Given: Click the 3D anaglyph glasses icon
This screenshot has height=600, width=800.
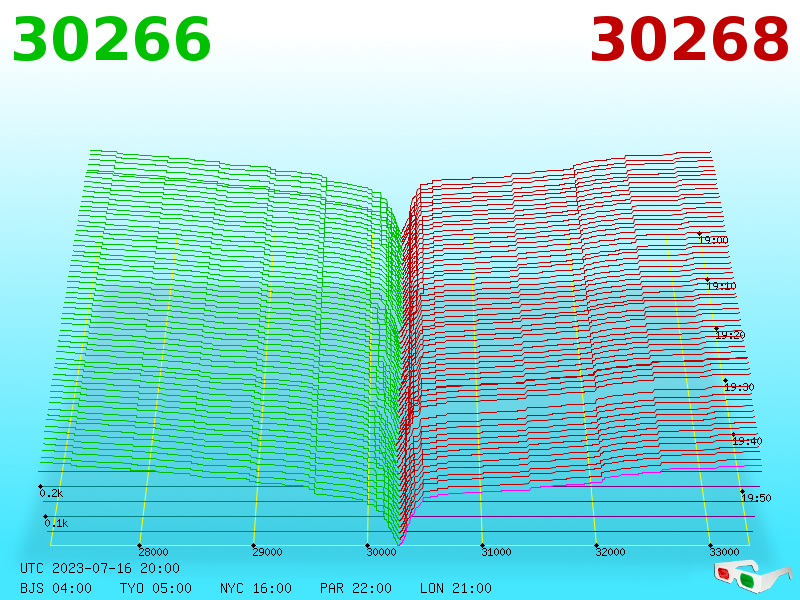Looking at the screenshot, I should [752, 576].
